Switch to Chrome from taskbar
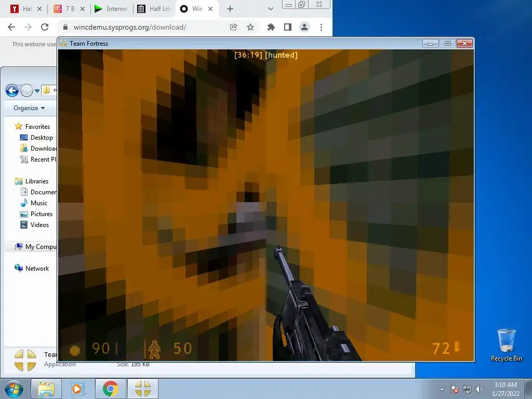Viewport: 532px width, 399px height. [x=111, y=389]
